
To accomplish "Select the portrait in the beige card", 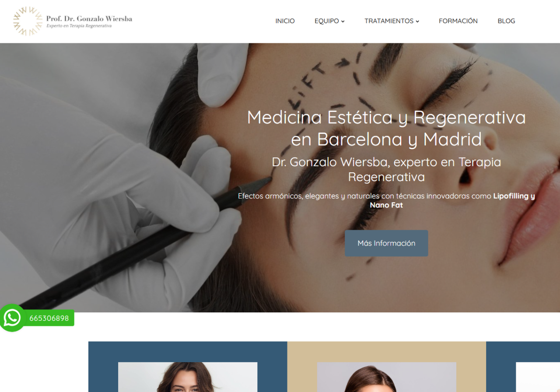I will [x=386, y=377].
